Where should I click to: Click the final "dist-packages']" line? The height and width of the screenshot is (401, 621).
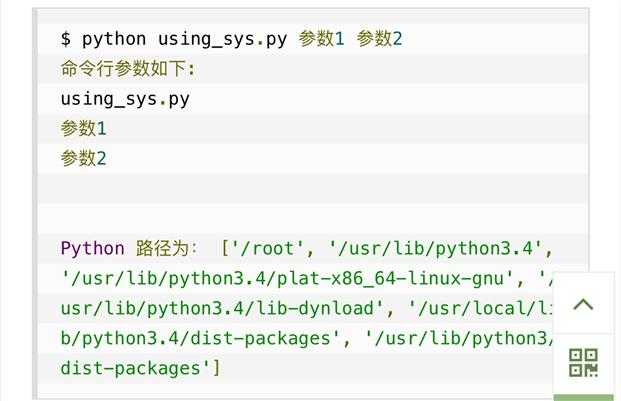pyautogui.click(x=141, y=369)
